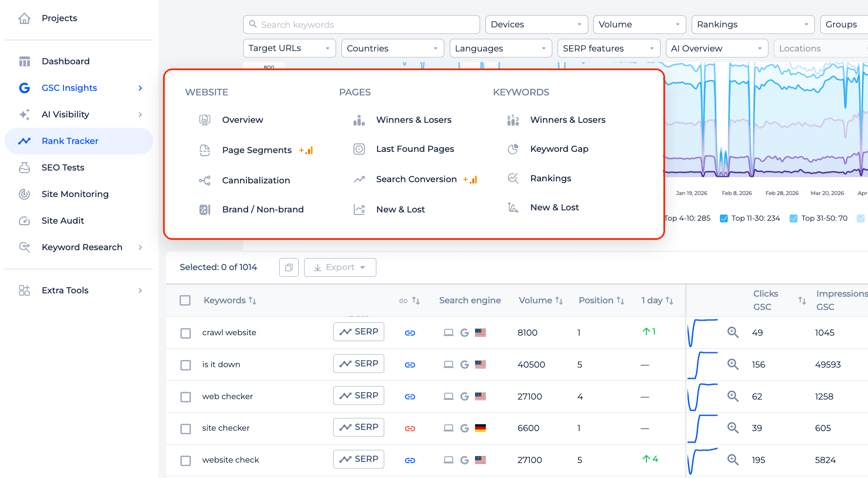This screenshot has width=868, height=478.
Task: Open the Rankings filter dropdown
Action: coord(753,24)
